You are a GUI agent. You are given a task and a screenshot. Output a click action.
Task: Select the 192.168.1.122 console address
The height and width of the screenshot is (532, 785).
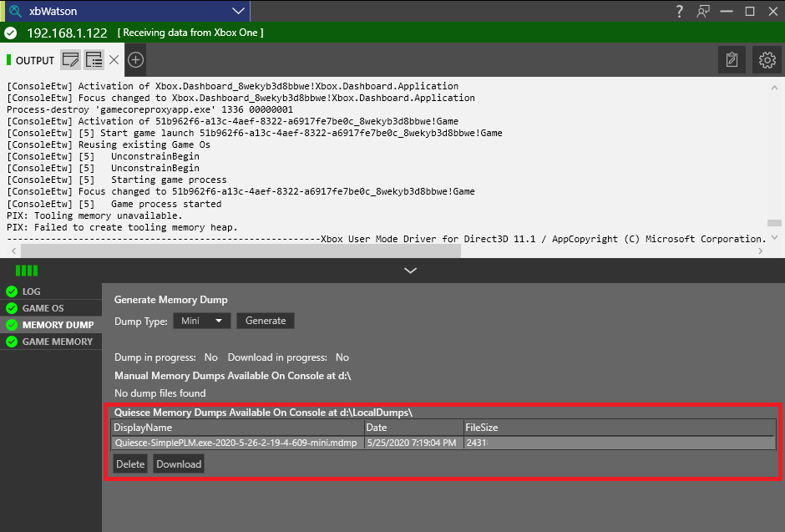tap(67, 33)
